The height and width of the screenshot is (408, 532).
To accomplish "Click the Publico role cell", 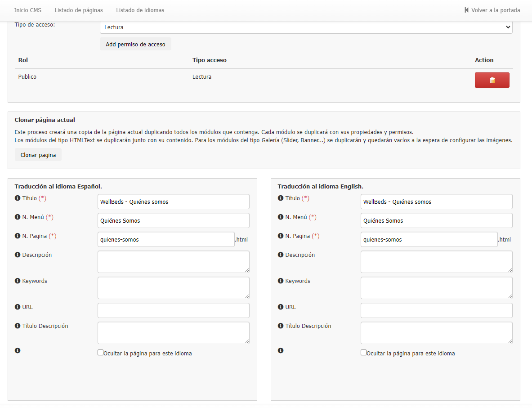I will pos(27,77).
